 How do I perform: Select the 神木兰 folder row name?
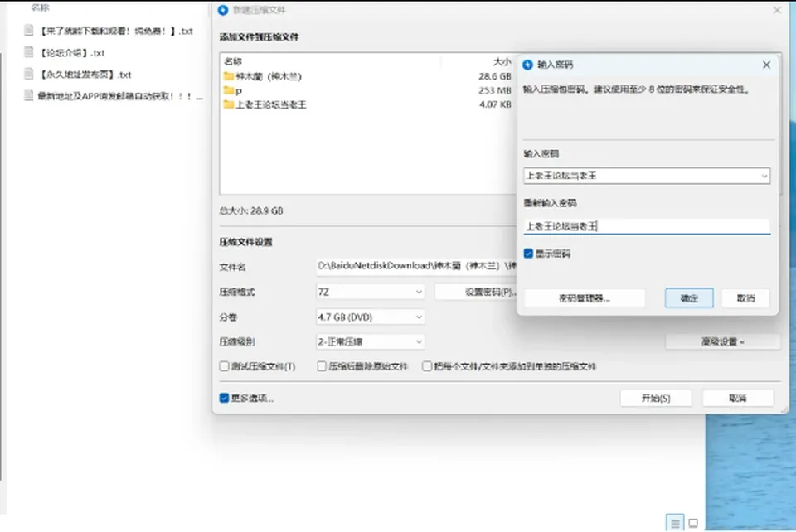coord(269,76)
